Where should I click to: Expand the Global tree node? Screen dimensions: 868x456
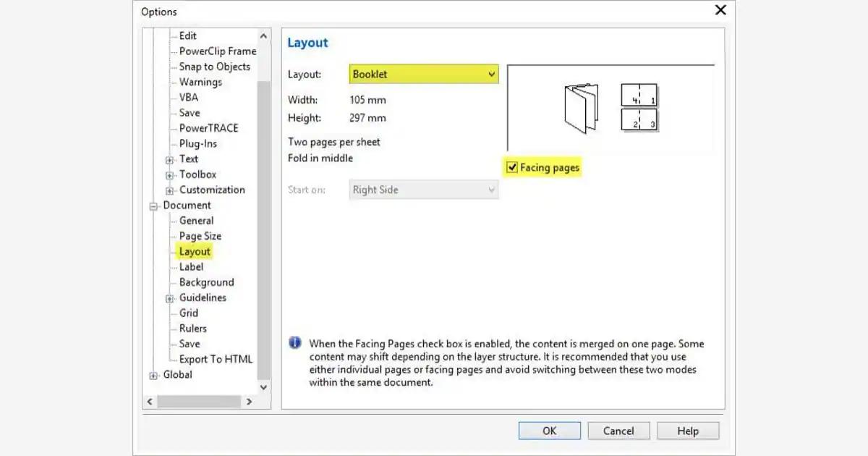pos(153,375)
